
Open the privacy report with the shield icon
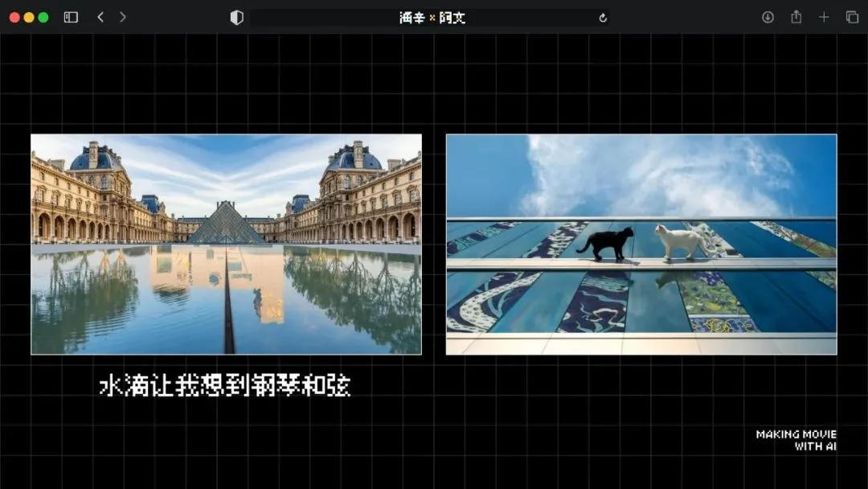click(x=237, y=16)
